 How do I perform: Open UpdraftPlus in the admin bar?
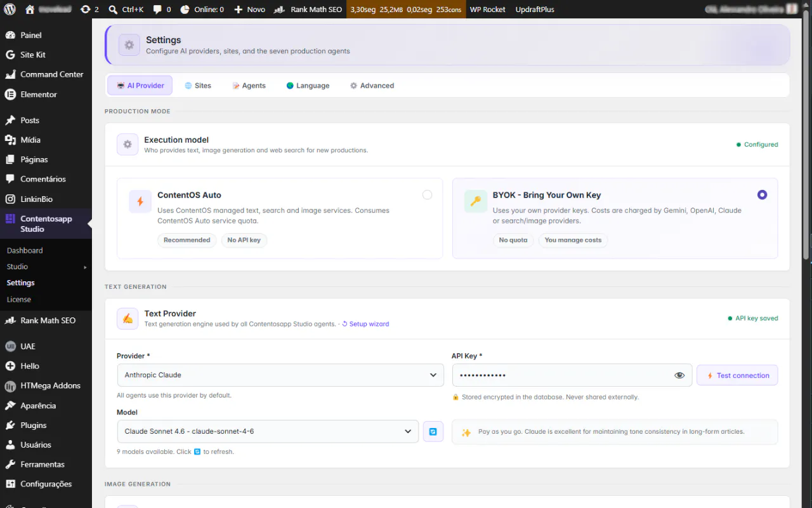535,10
